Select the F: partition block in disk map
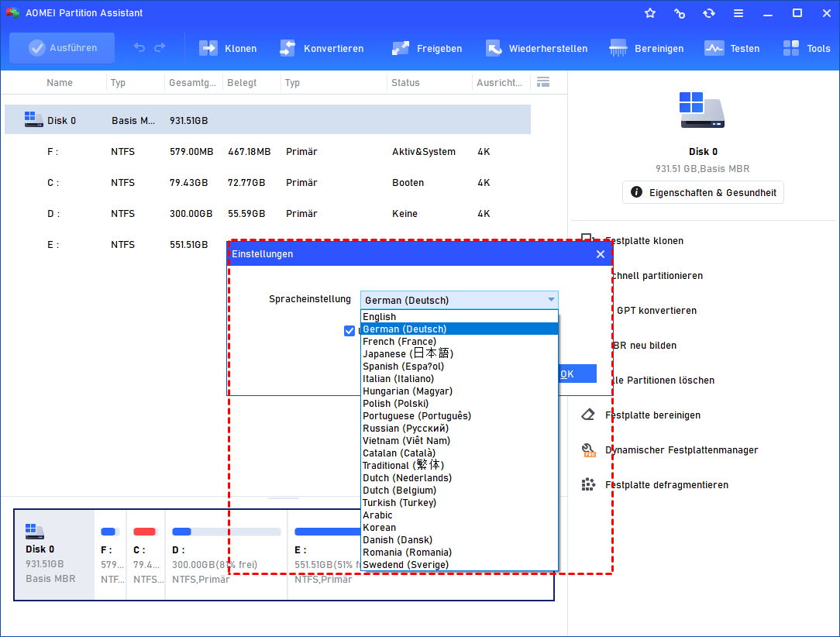Viewport: 840px width, 637px height. click(x=110, y=555)
